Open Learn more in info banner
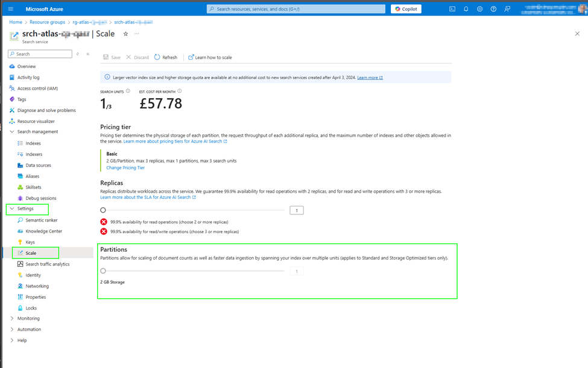Image resolution: width=588 pixels, height=368 pixels. pos(370,78)
